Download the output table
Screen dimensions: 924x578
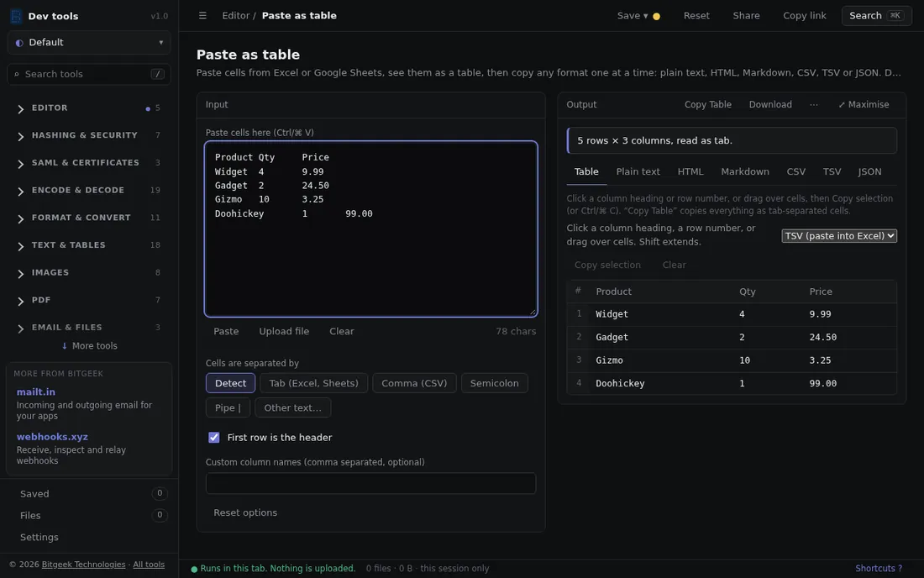pyautogui.click(x=770, y=104)
